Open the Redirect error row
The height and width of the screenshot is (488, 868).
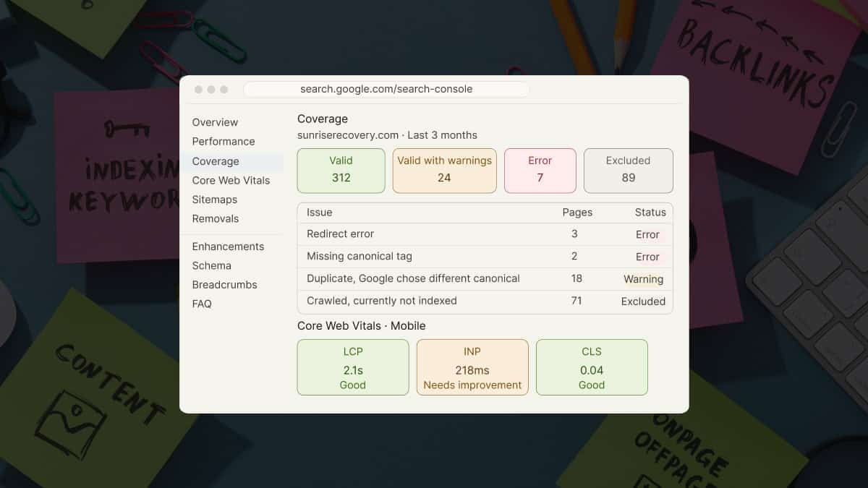[485, 234]
